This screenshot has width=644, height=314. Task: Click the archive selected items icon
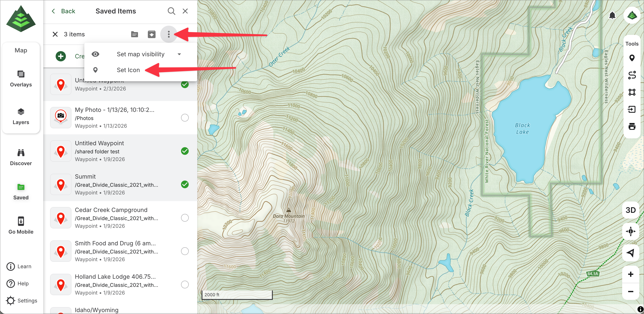[x=151, y=34]
